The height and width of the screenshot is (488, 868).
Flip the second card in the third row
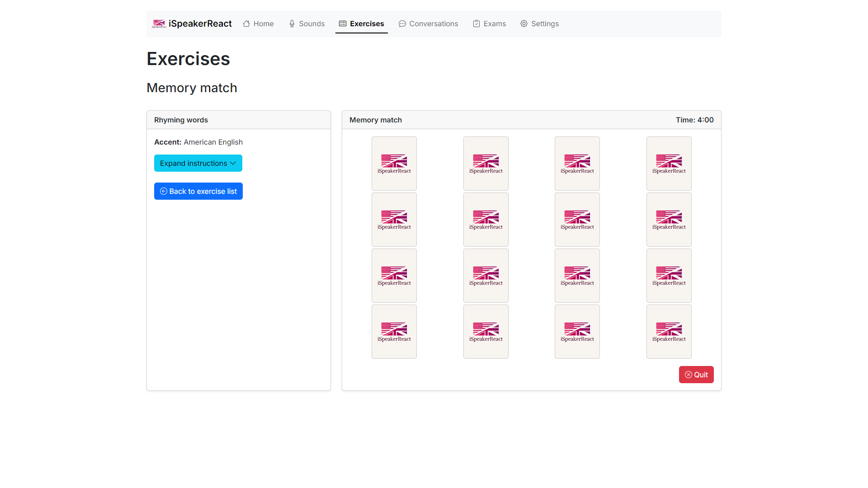(x=486, y=276)
